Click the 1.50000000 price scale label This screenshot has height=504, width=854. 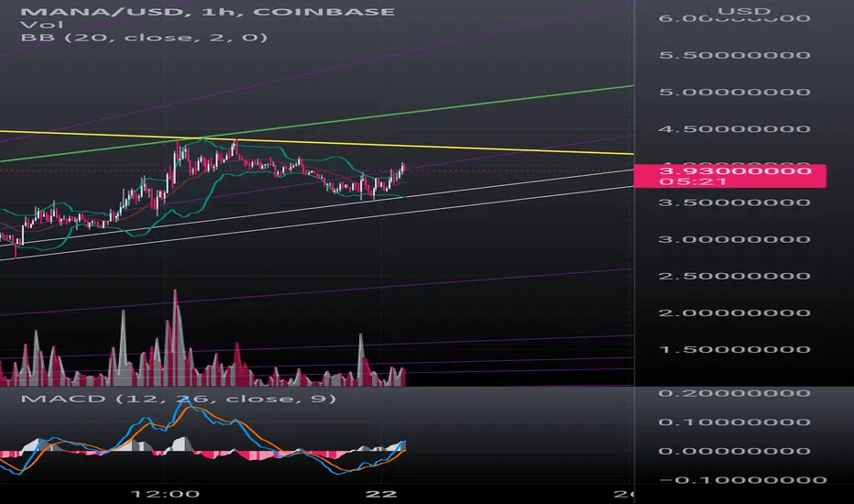pyautogui.click(x=734, y=349)
